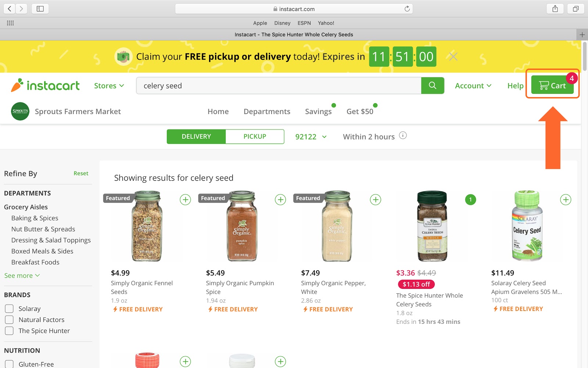Click the Sprouts Farmers Market store logo
Image resolution: width=588 pixels, height=368 pixels.
coord(20,111)
